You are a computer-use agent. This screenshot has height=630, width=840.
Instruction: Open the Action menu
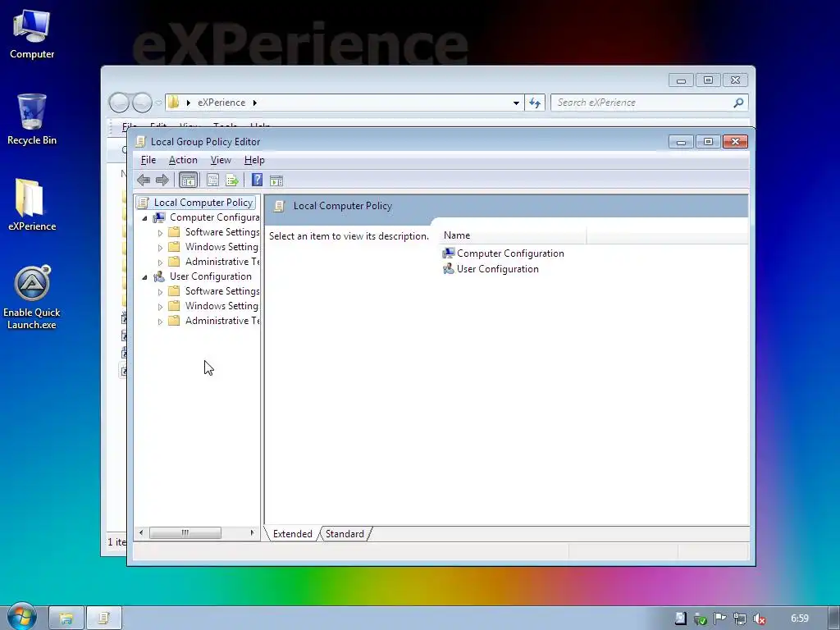coord(183,160)
